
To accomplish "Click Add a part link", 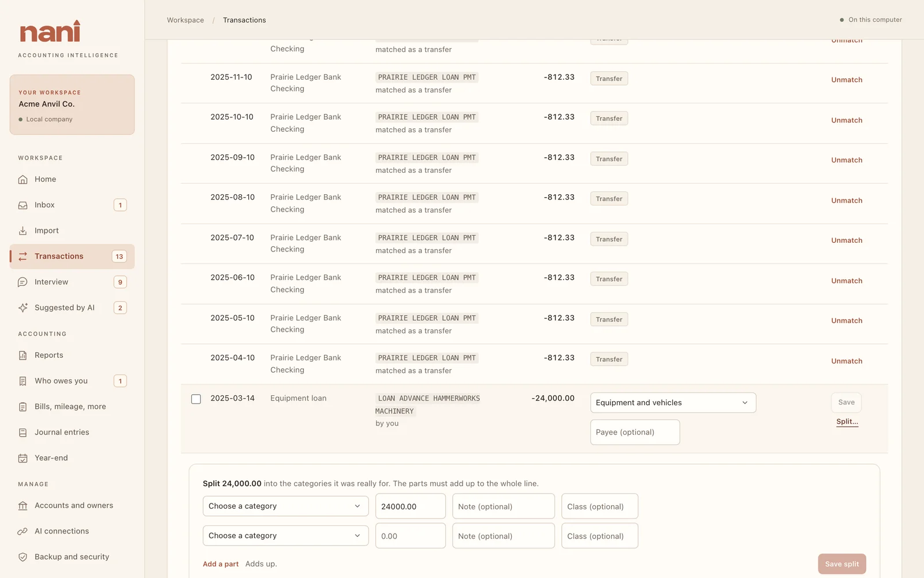I will 221,564.
